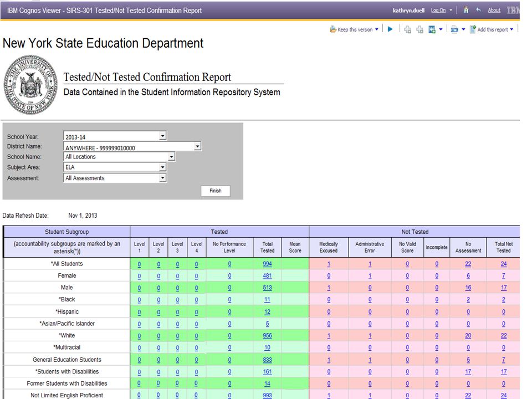Click Keep this version label
Image resolution: width=532 pixels, height=399 pixels.
tap(355, 29)
